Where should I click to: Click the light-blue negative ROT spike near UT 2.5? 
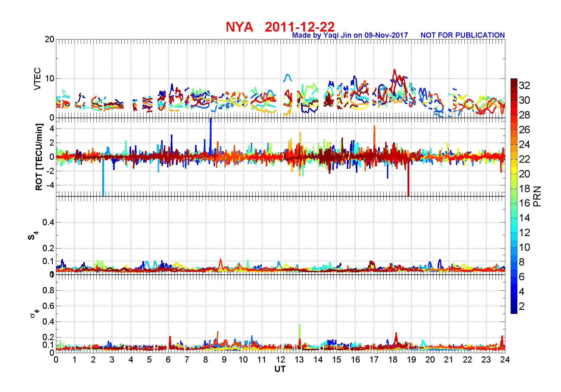coord(103,177)
